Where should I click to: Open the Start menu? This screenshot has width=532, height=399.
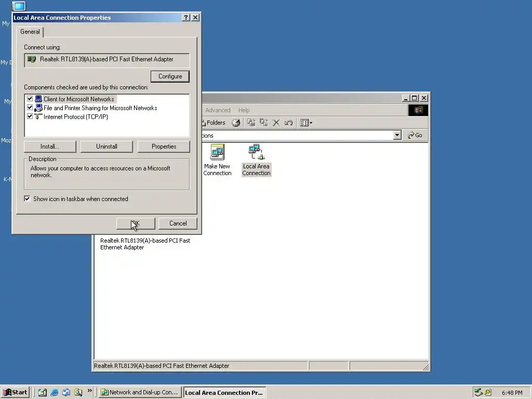(15, 392)
